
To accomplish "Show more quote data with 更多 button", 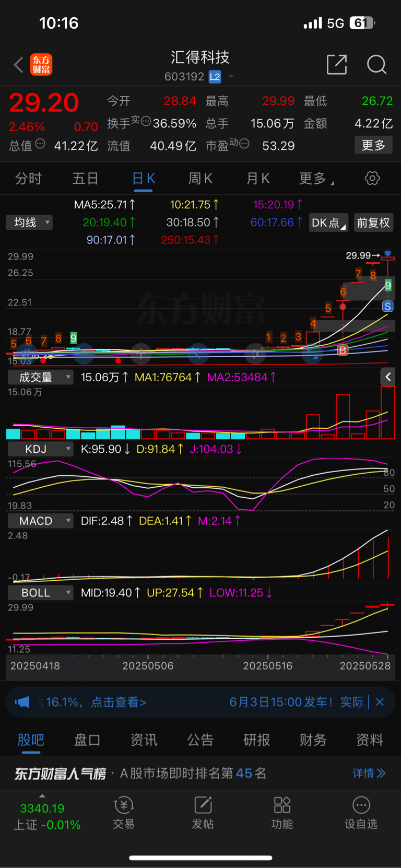I will point(373,145).
